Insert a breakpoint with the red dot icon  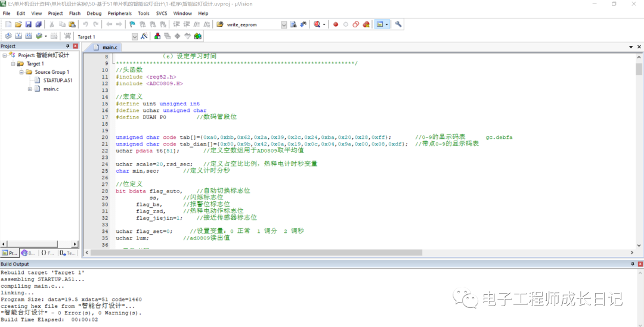[x=336, y=24]
